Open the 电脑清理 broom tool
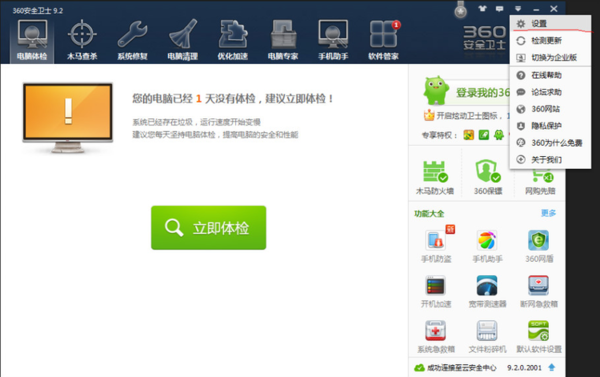Image resolution: width=600 pixels, height=377 pixels. [183, 41]
